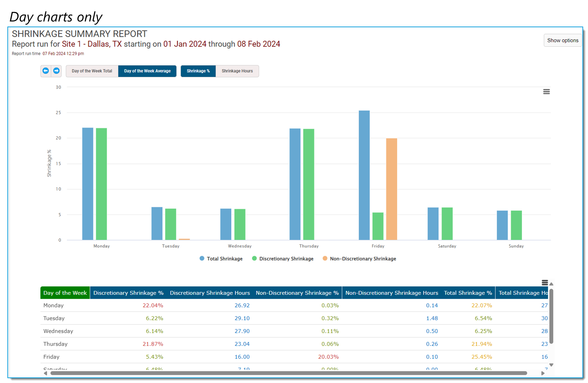Click Sunday's green Discretionary Shrinkage bar

click(517, 225)
